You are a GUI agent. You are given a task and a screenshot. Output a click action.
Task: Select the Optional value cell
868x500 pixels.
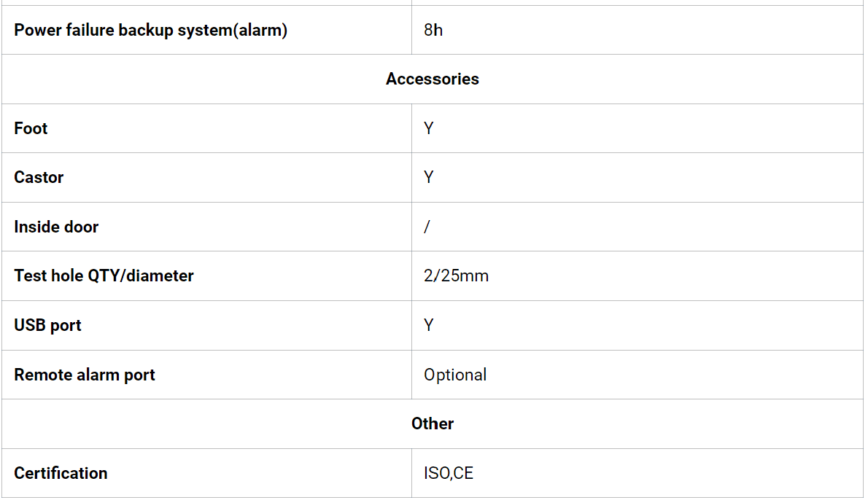[x=455, y=375]
